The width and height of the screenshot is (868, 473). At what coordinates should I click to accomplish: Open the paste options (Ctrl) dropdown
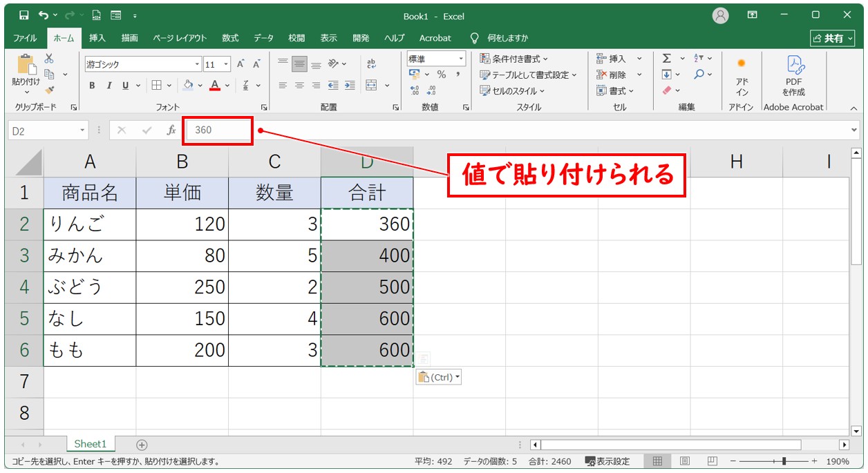click(439, 378)
